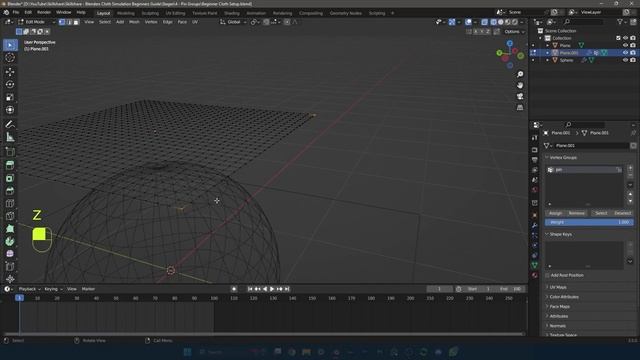Open the Render menu
This screenshot has width=640, height=360.
[44, 13]
